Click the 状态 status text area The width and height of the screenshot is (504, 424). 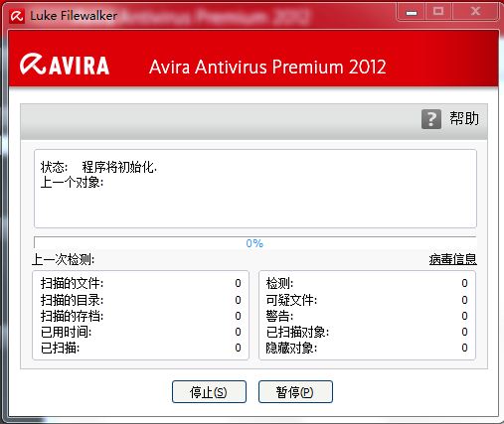click(255, 189)
